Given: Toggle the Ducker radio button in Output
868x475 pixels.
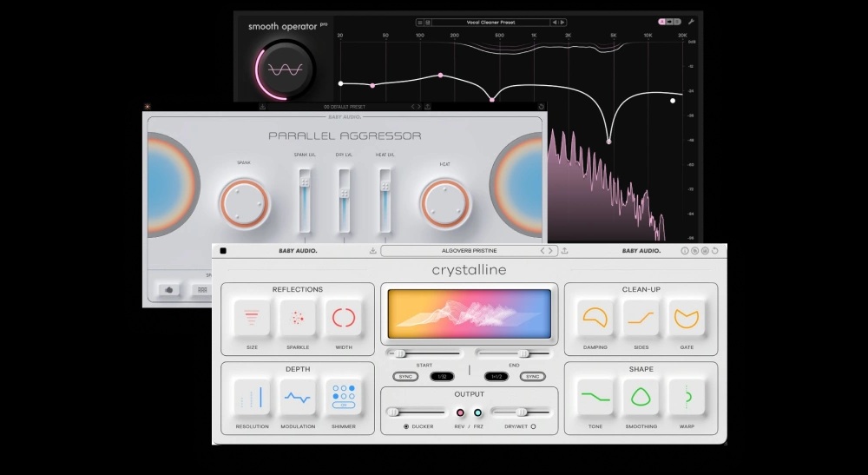Looking at the screenshot, I should 406,427.
